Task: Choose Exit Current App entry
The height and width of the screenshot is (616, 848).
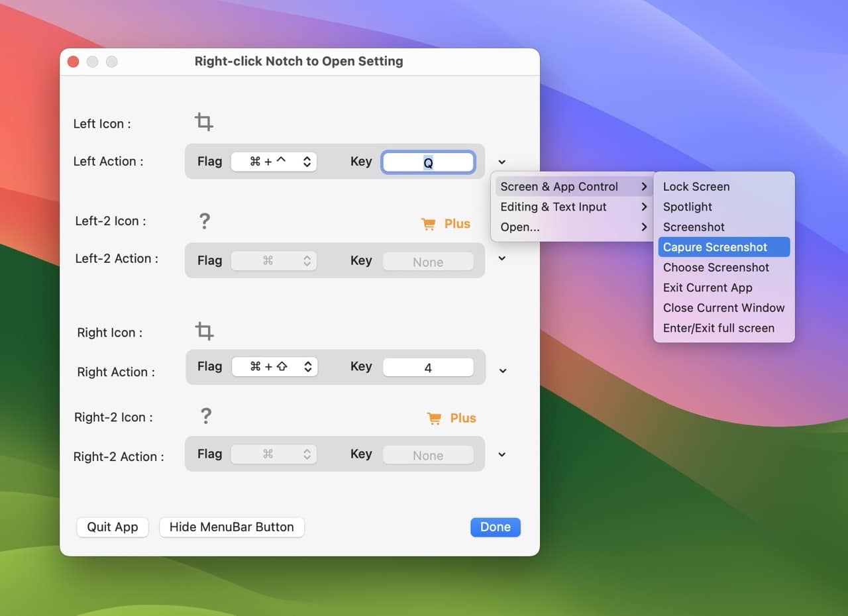Action: pyautogui.click(x=723, y=287)
